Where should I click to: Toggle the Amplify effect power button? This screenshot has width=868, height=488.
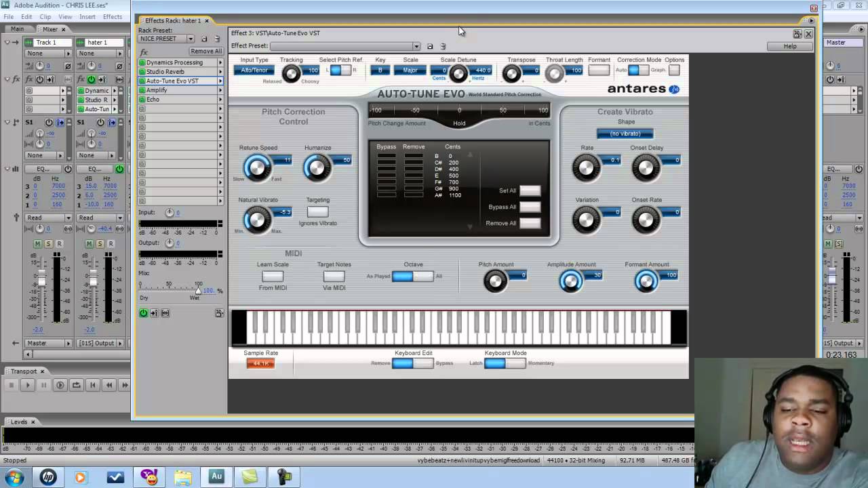pyautogui.click(x=142, y=90)
